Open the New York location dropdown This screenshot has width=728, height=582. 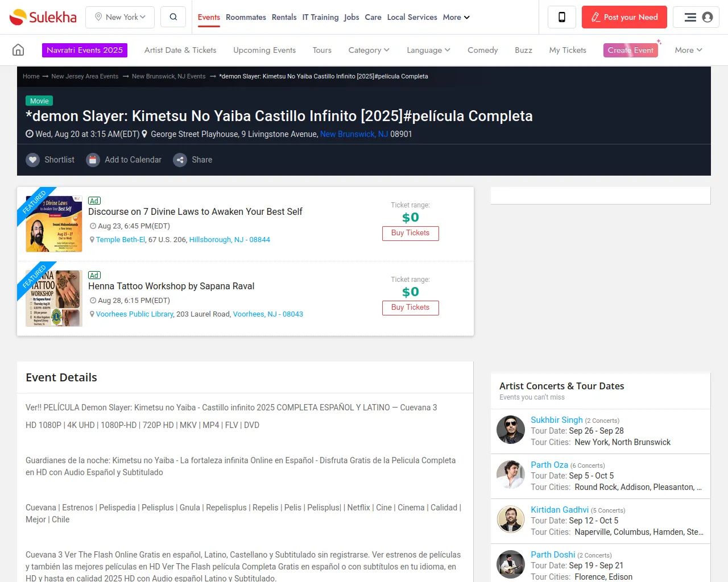click(120, 17)
